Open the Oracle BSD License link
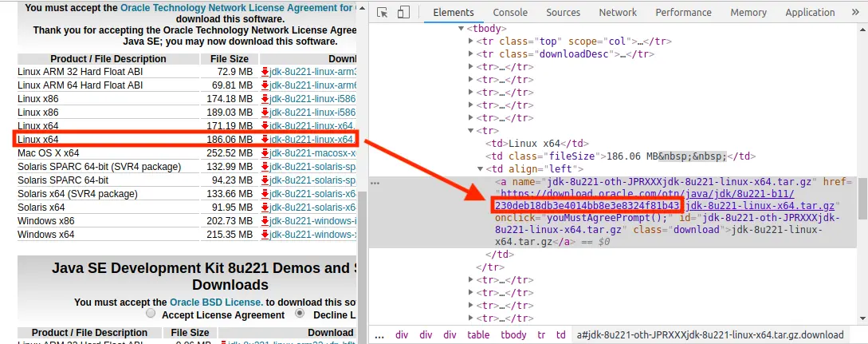 click(217, 302)
